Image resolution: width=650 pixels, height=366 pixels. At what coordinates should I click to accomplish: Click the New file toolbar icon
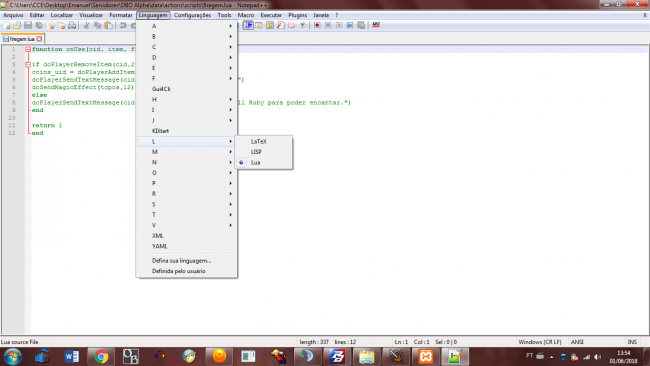(6, 26)
